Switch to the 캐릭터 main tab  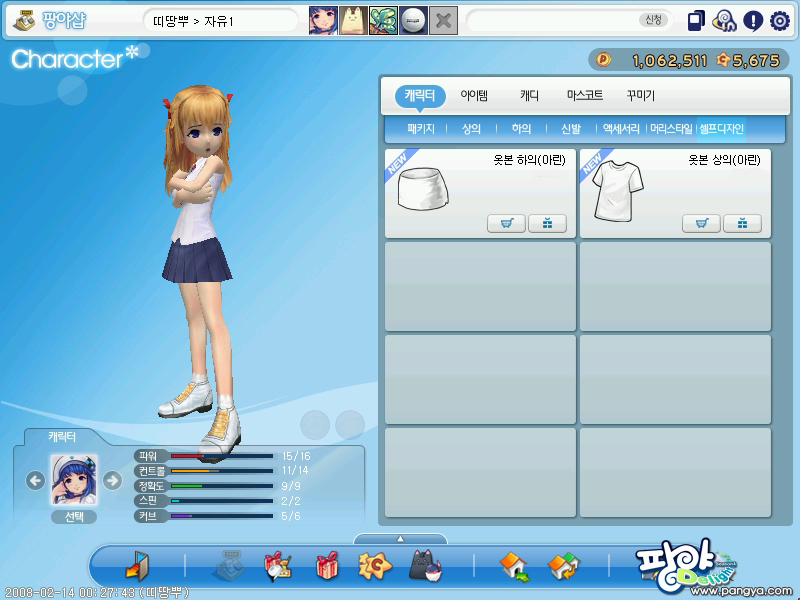[420, 96]
